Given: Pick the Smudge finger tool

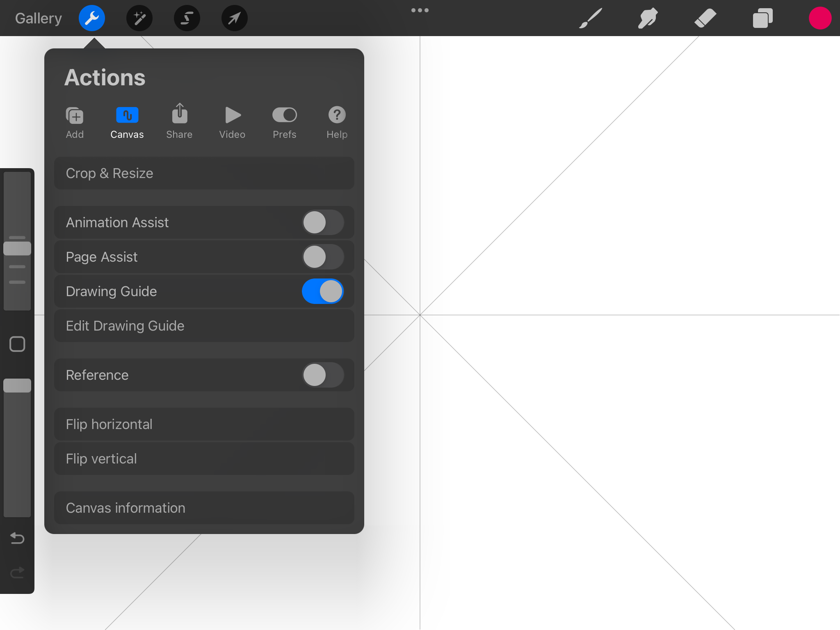Looking at the screenshot, I should tap(648, 18).
